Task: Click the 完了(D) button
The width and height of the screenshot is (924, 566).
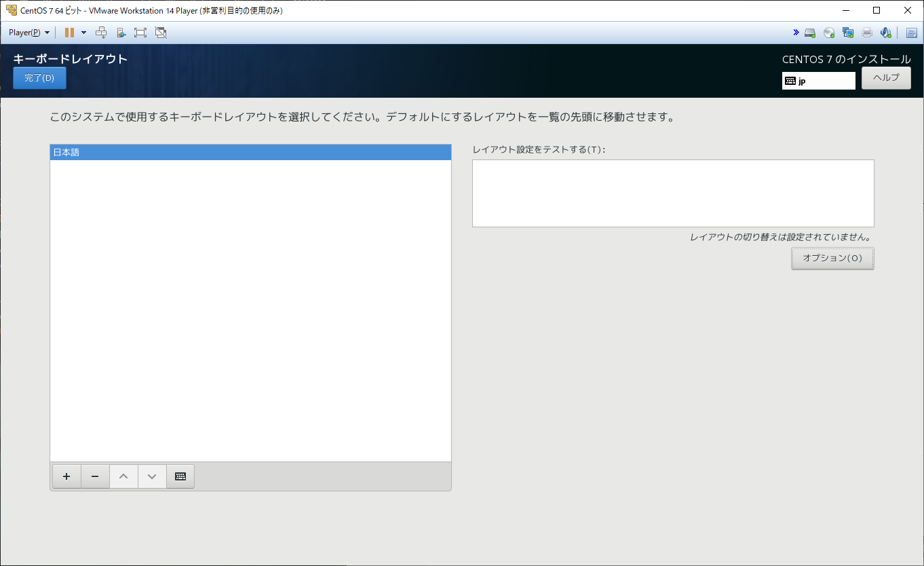Action: 39,78
